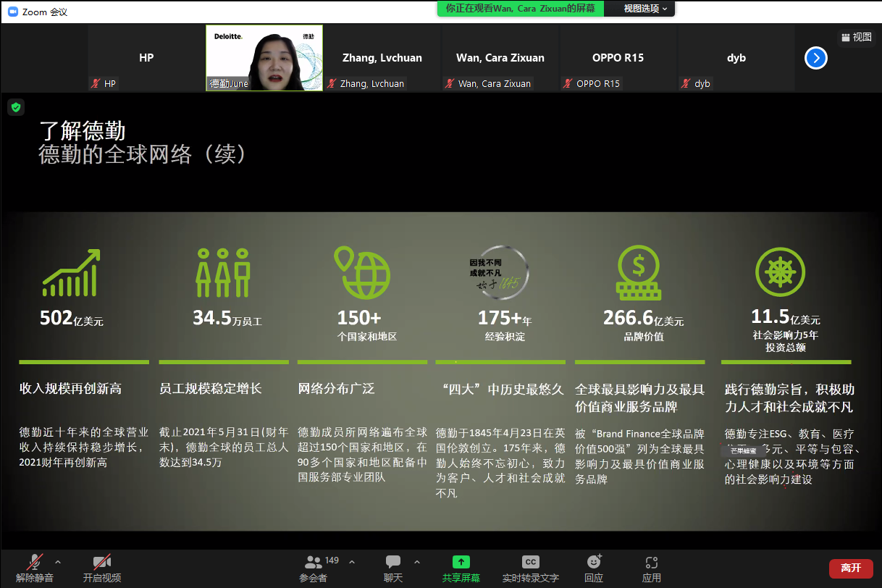Expand audio options arrow beside 解除静音
Viewport: 882px width, 588px height.
coord(58,562)
